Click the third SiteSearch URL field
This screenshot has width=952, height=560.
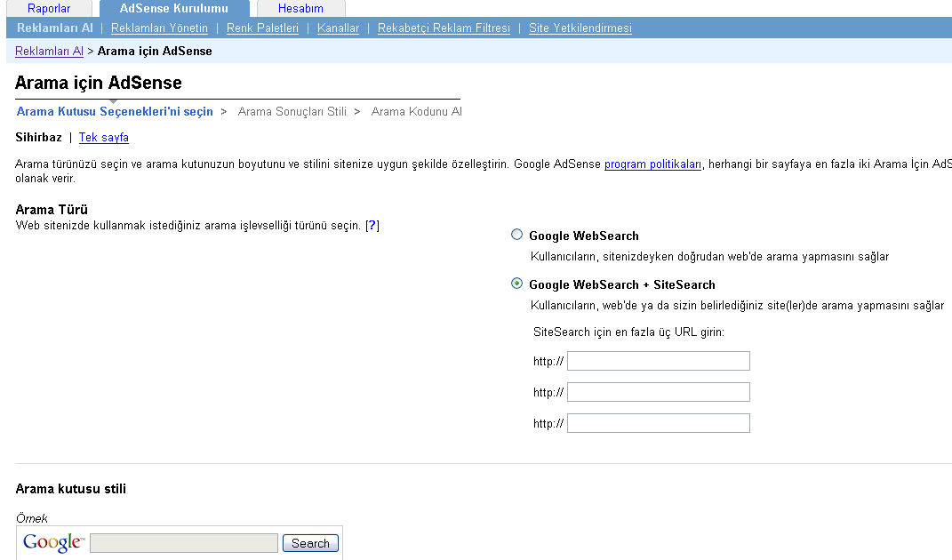658,423
